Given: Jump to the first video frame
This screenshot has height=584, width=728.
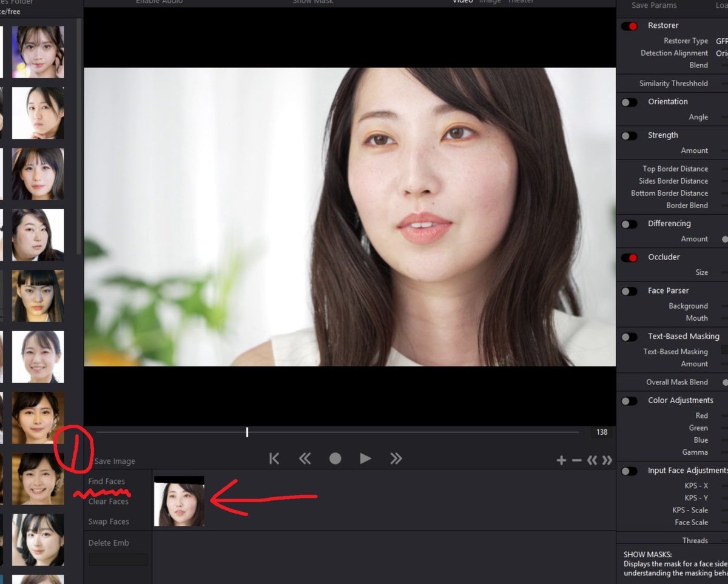Looking at the screenshot, I should (x=274, y=459).
